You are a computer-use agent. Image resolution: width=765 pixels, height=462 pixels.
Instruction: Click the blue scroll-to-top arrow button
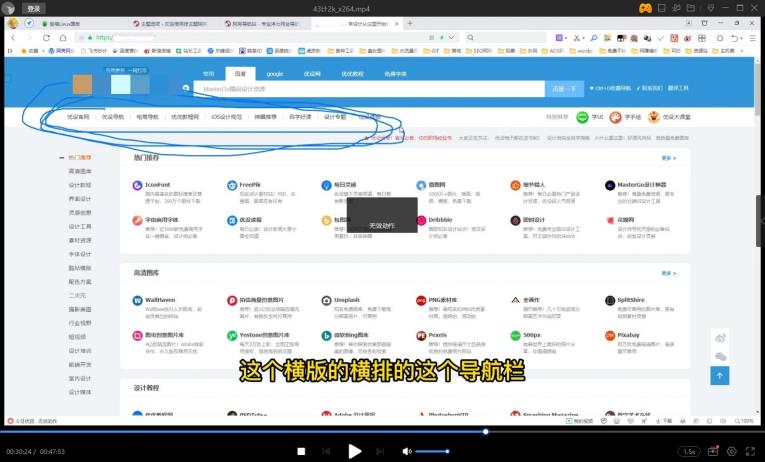tap(720, 375)
